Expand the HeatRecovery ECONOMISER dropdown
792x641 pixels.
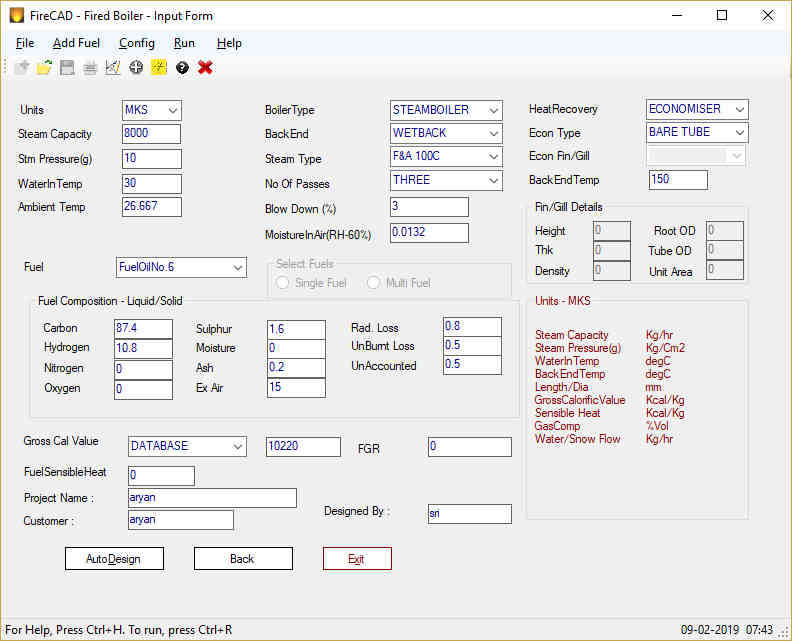pyautogui.click(x=697, y=109)
